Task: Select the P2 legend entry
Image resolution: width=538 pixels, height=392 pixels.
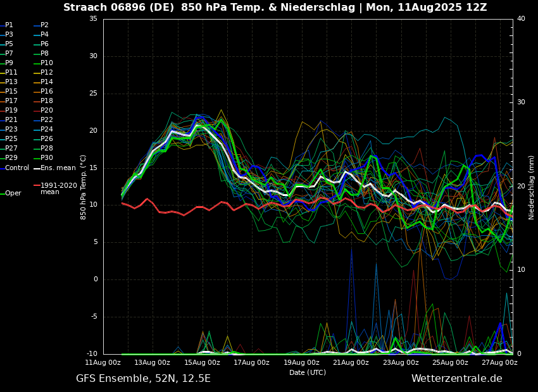Action: [x=44, y=25]
